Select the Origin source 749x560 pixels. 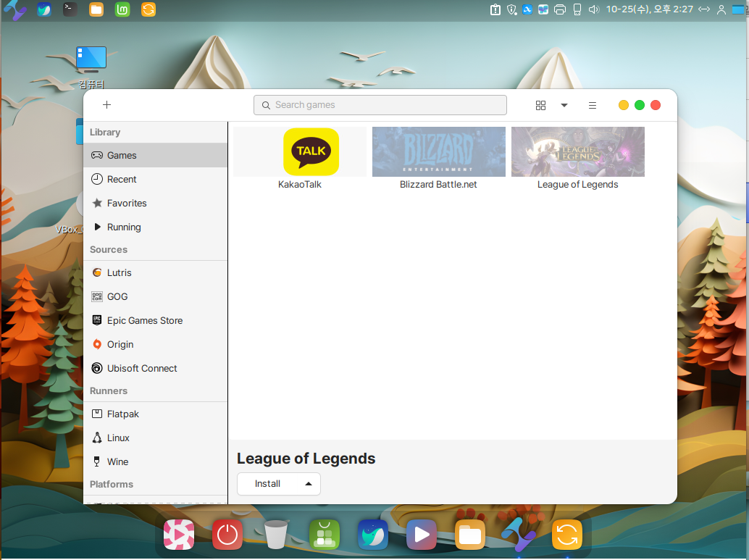120,344
